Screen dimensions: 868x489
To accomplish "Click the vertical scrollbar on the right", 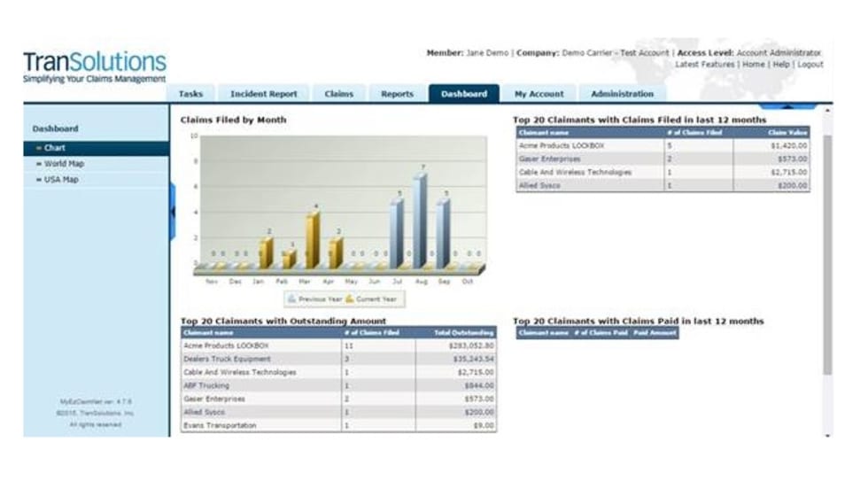I will [827, 248].
